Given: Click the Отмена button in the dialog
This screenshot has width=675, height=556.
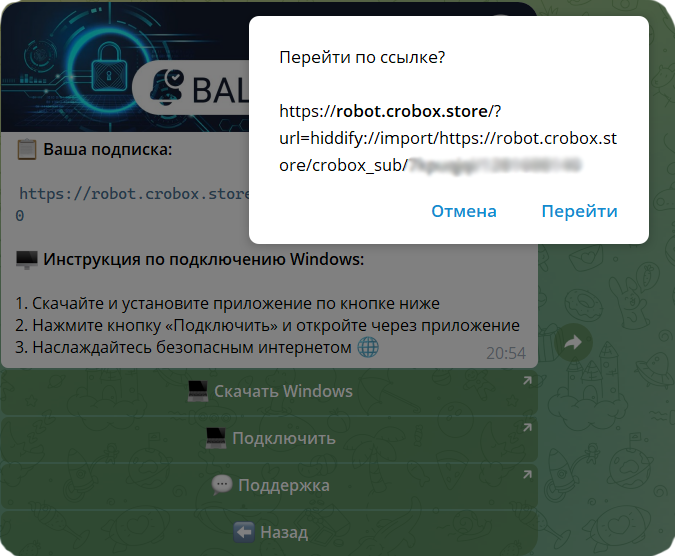Looking at the screenshot, I should point(464,211).
